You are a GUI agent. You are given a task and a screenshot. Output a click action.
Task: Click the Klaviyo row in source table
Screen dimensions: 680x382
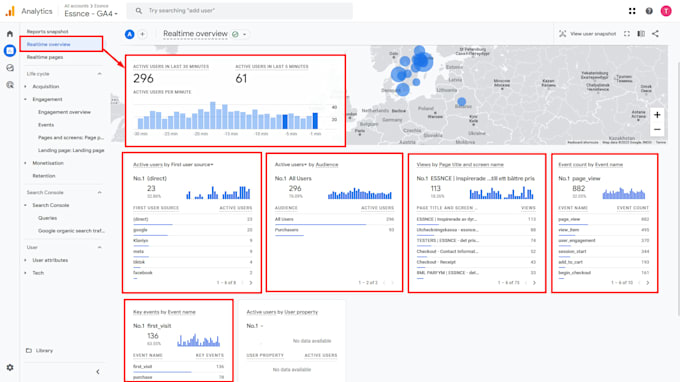(x=193, y=241)
